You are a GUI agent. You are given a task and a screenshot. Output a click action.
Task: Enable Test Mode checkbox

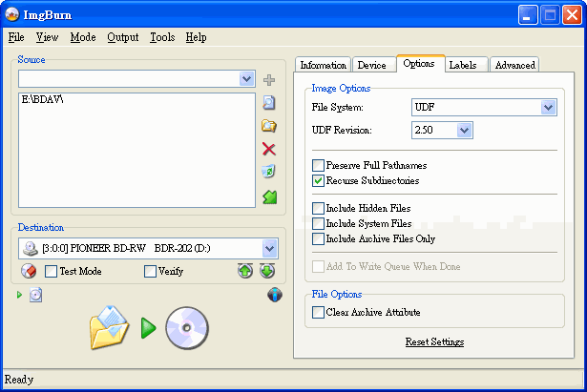pos(51,271)
